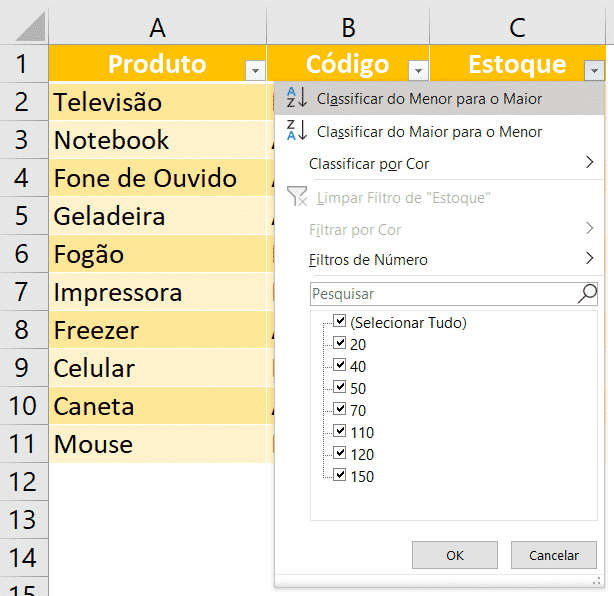Viewport: 614px width, 596px height.
Task: Click the Z-A descending sort icon
Action: pos(297,131)
